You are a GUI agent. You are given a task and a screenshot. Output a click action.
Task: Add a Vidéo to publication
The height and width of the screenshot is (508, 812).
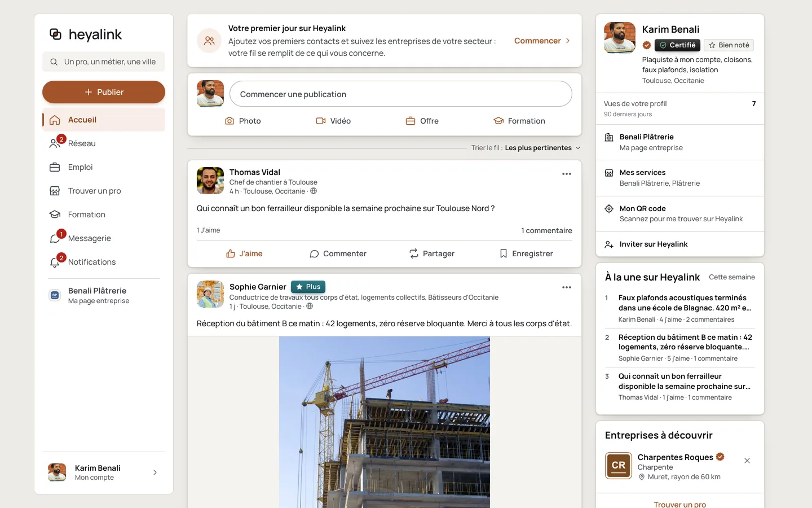point(333,121)
